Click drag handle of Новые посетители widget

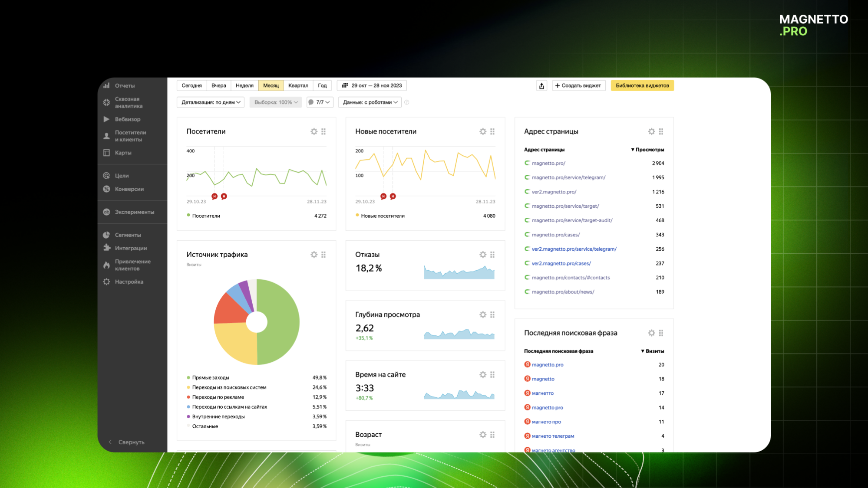[x=492, y=131]
